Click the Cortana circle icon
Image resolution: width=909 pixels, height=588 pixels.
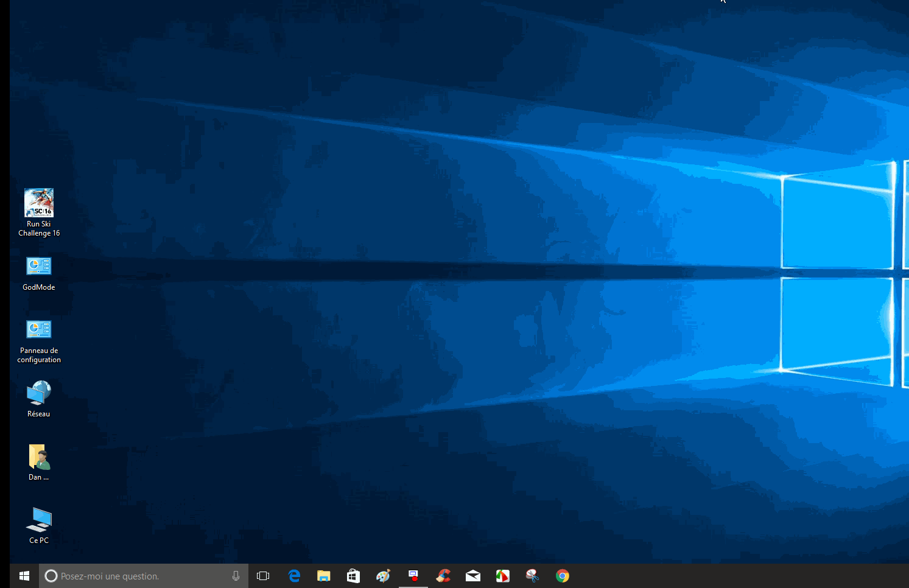(x=51, y=576)
